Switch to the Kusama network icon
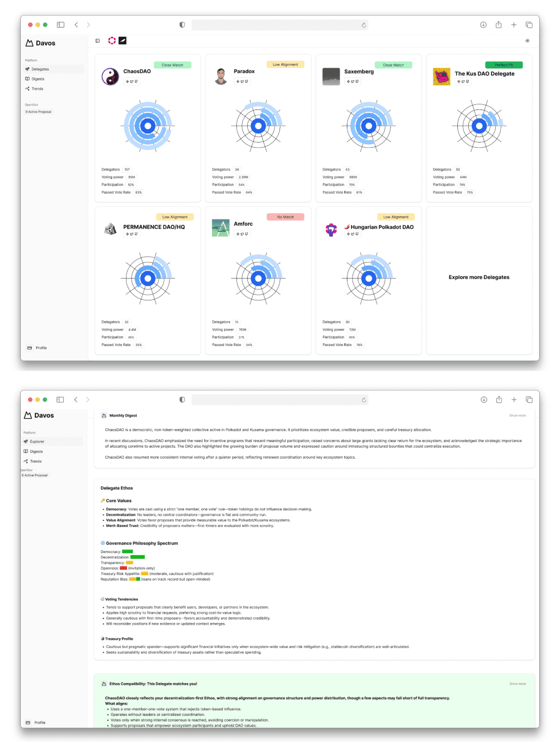The image size is (560, 747). point(122,40)
